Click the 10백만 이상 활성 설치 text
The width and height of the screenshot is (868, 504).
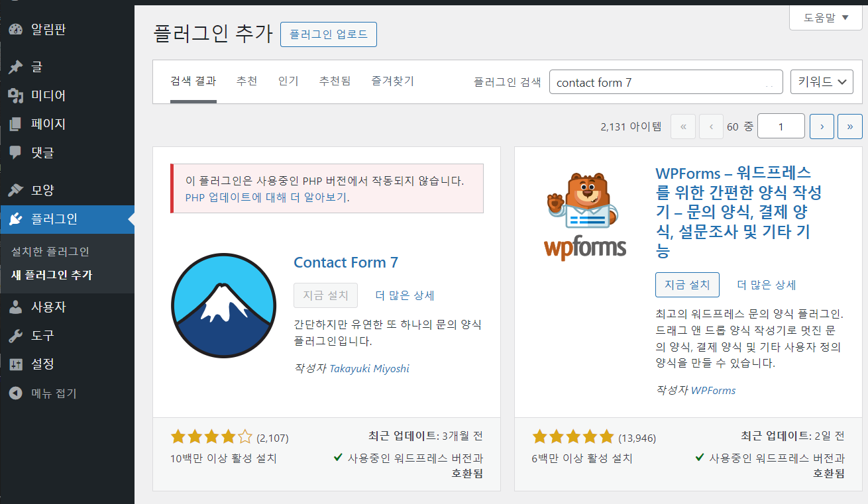(223, 458)
